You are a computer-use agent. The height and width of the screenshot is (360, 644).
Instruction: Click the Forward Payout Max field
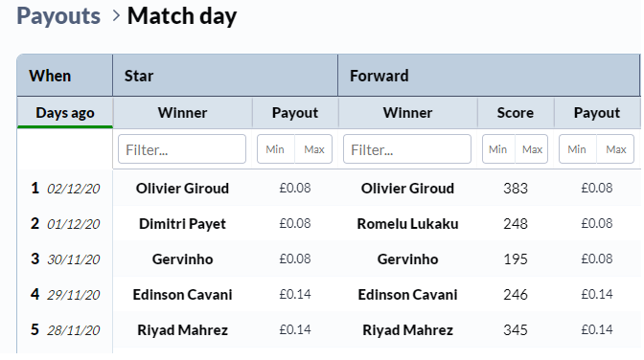tap(615, 149)
